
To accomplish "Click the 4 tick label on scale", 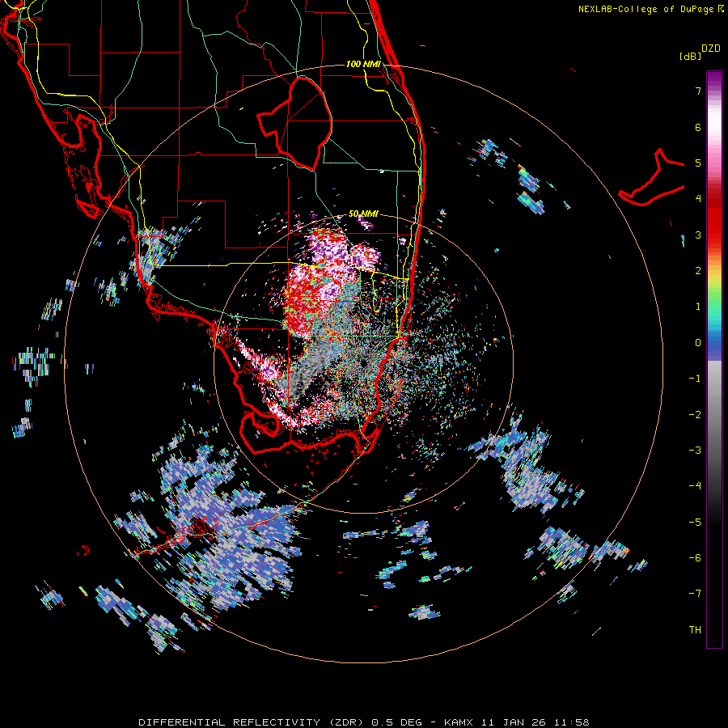I will coord(698,199).
